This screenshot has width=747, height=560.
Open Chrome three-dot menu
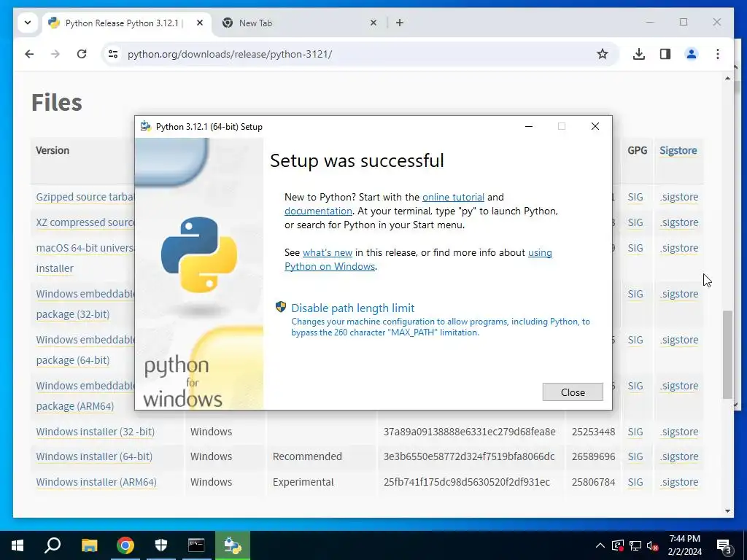click(x=718, y=54)
